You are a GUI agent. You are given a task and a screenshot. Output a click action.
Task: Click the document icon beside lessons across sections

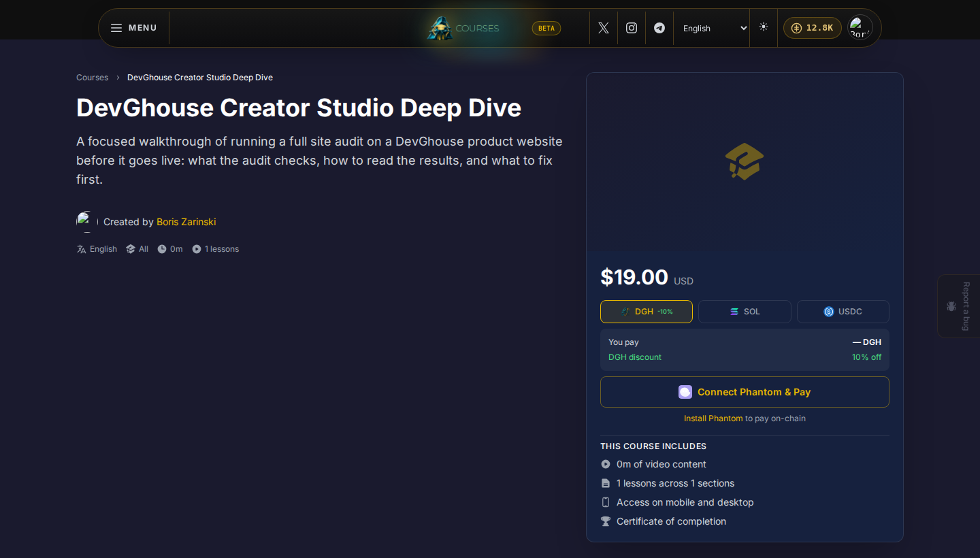tap(606, 483)
